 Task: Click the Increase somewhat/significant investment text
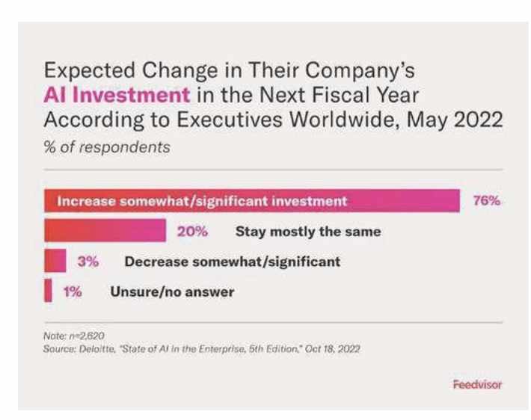(x=202, y=201)
